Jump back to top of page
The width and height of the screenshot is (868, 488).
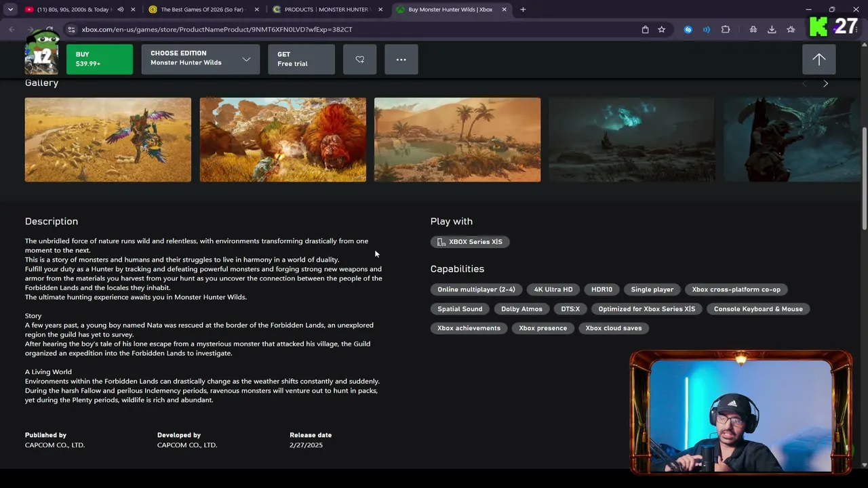[x=819, y=59]
